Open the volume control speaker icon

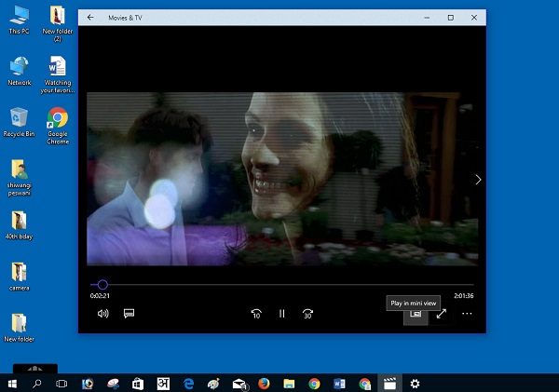[x=103, y=314]
